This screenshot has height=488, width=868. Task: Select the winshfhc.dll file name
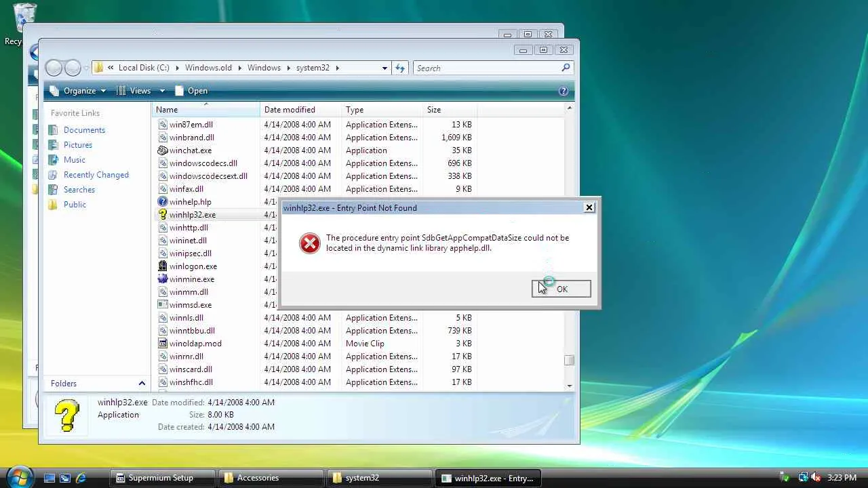191,382
